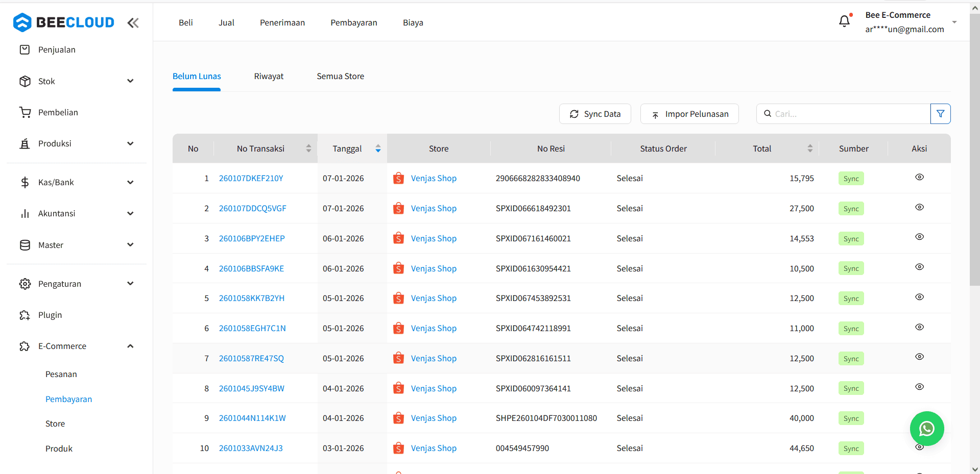This screenshot has height=474, width=980.
Task: Click the green Sync badge in row 2
Action: click(851, 209)
